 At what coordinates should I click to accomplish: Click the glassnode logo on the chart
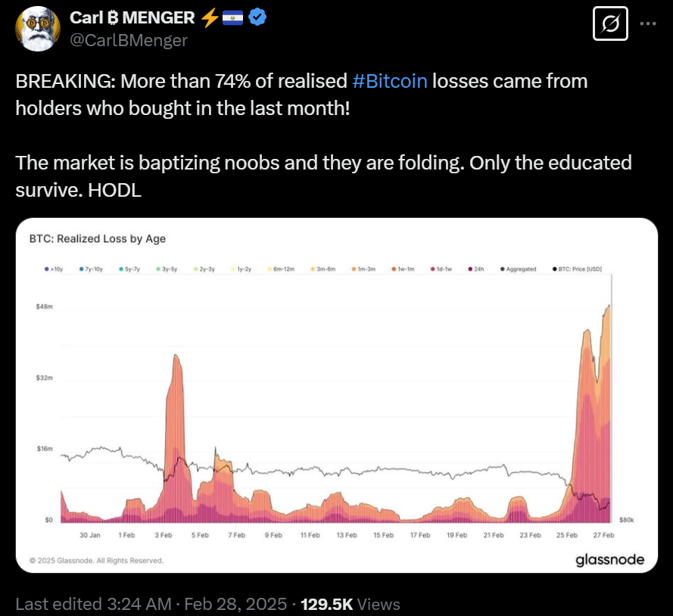tap(610, 560)
